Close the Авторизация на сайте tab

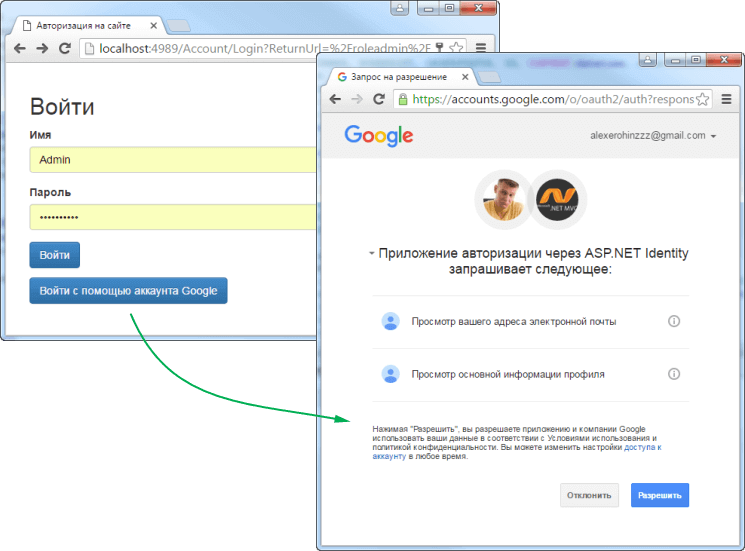153,26
